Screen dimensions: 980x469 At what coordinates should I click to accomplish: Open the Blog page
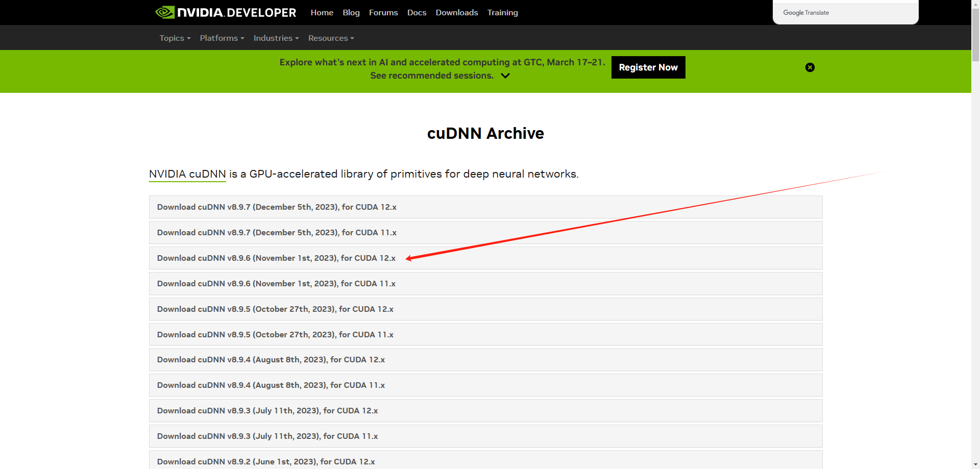(351, 13)
